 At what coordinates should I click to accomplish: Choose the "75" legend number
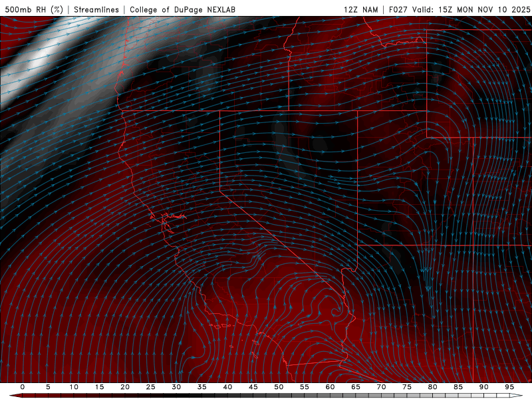tap(407, 387)
